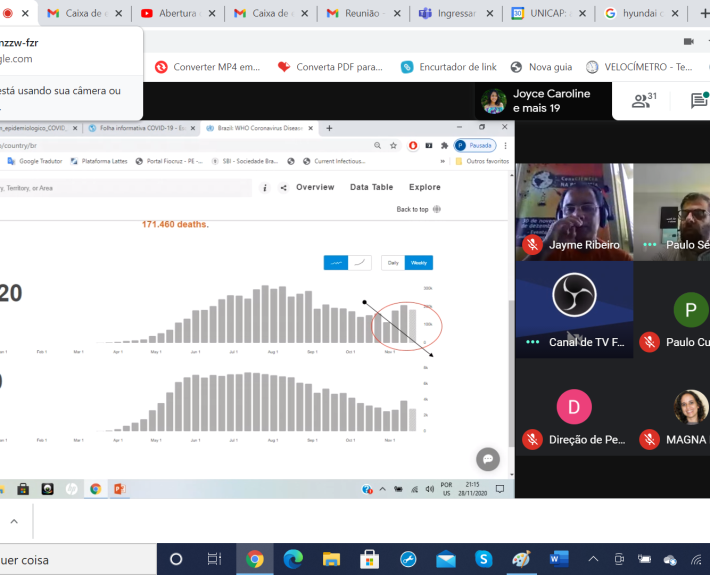
Task: Open the Meet chat panel icon
Action: pos(698,101)
